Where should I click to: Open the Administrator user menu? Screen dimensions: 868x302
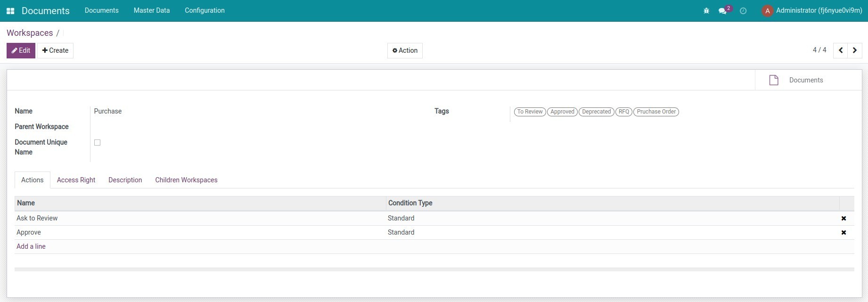(x=812, y=11)
